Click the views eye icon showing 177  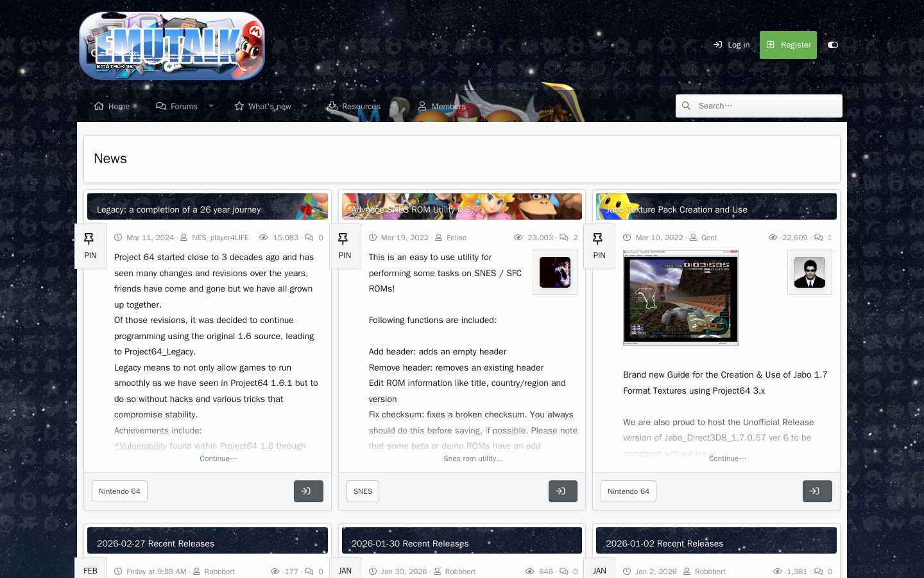(275, 572)
